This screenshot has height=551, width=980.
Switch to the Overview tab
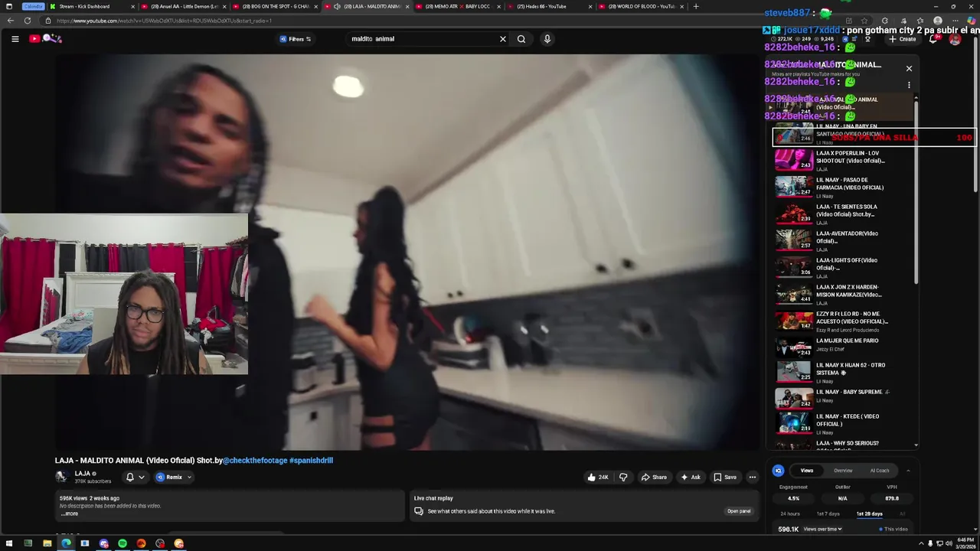tap(843, 471)
